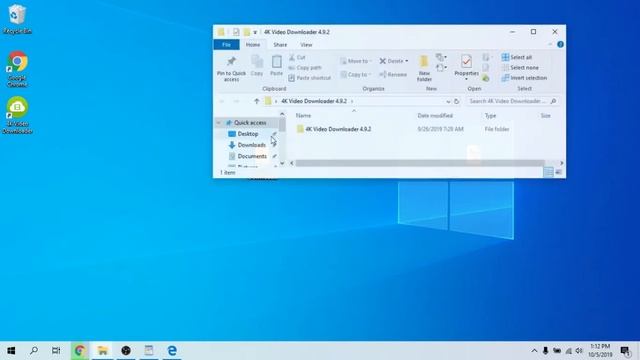This screenshot has width=640, height=360.
Task: Open New item dropdown
Action: tap(441, 57)
